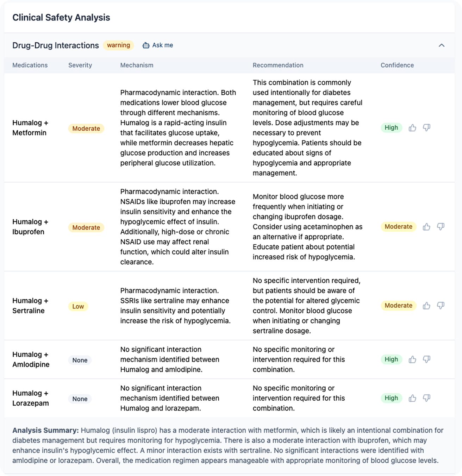Select the Moderate severity badge for Humalog + Metformin

(x=86, y=129)
